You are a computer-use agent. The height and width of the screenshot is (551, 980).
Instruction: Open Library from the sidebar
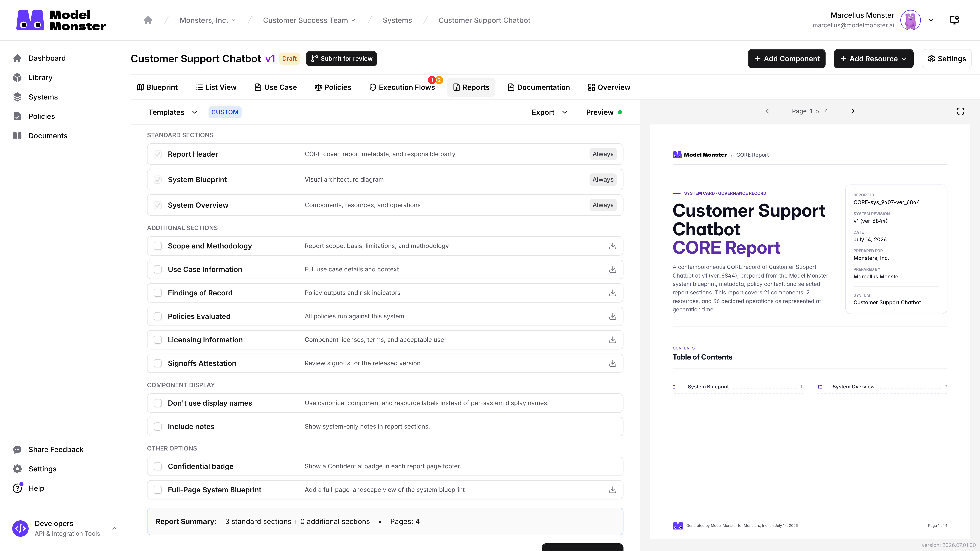click(x=40, y=78)
